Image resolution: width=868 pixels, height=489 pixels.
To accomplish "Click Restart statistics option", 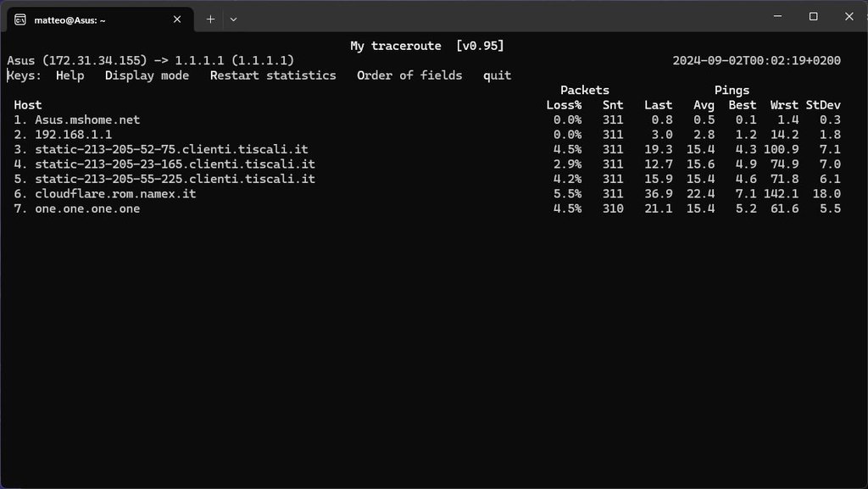I will [273, 75].
